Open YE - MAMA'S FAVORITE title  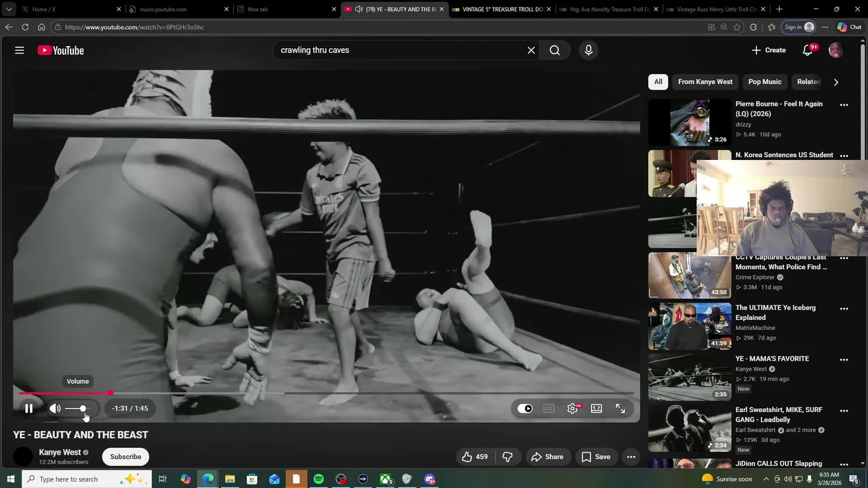pos(772,359)
